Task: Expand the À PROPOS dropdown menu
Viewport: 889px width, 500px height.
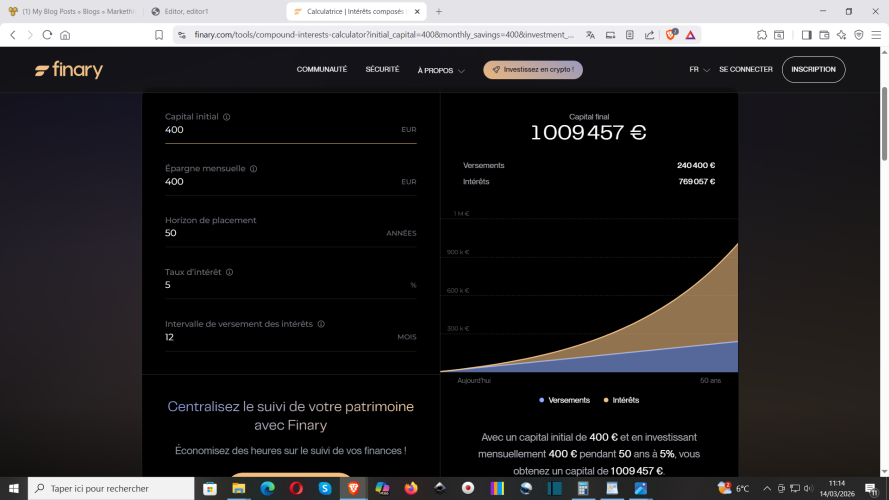Action: coord(441,71)
